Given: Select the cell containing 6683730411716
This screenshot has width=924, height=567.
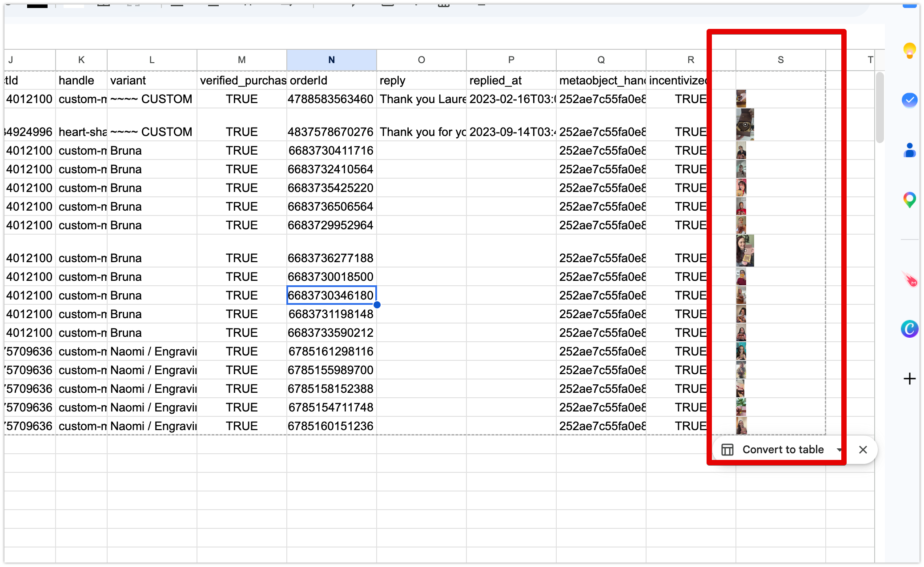Looking at the screenshot, I should (331, 151).
